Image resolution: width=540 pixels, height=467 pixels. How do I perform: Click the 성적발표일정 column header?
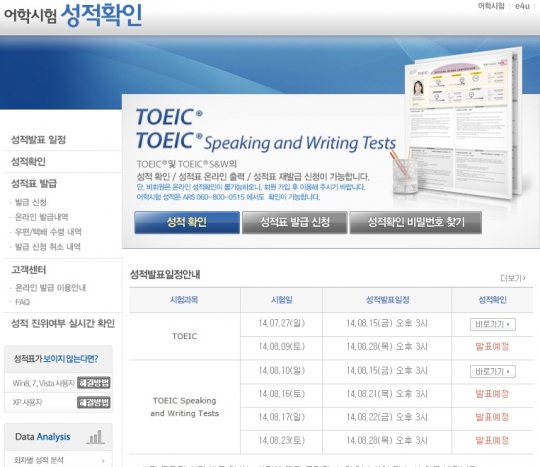(x=387, y=300)
